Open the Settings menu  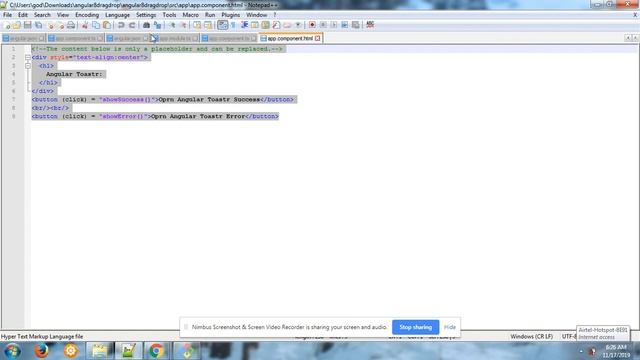point(146,15)
